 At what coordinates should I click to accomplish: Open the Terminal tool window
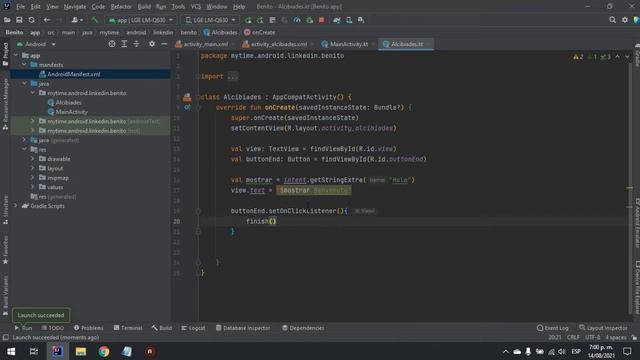click(128, 328)
